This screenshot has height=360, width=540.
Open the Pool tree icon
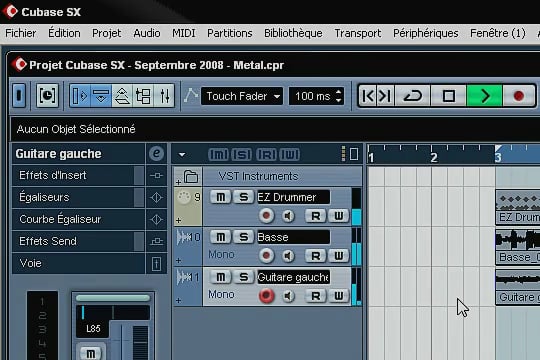tap(143, 95)
